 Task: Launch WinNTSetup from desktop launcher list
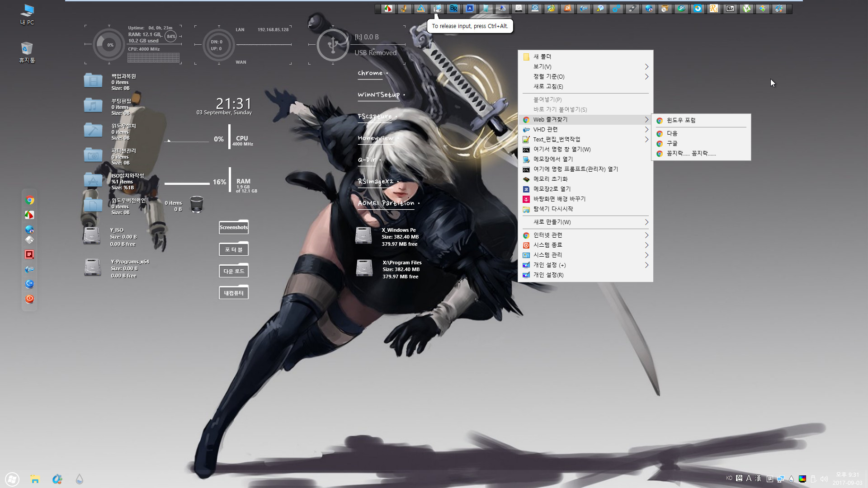379,95
